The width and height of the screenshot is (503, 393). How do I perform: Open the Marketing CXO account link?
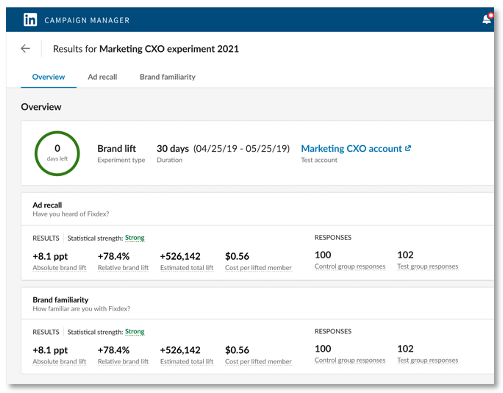351,148
